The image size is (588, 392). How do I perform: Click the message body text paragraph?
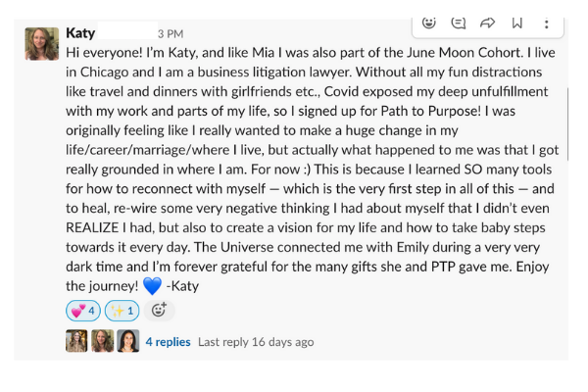click(294, 167)
